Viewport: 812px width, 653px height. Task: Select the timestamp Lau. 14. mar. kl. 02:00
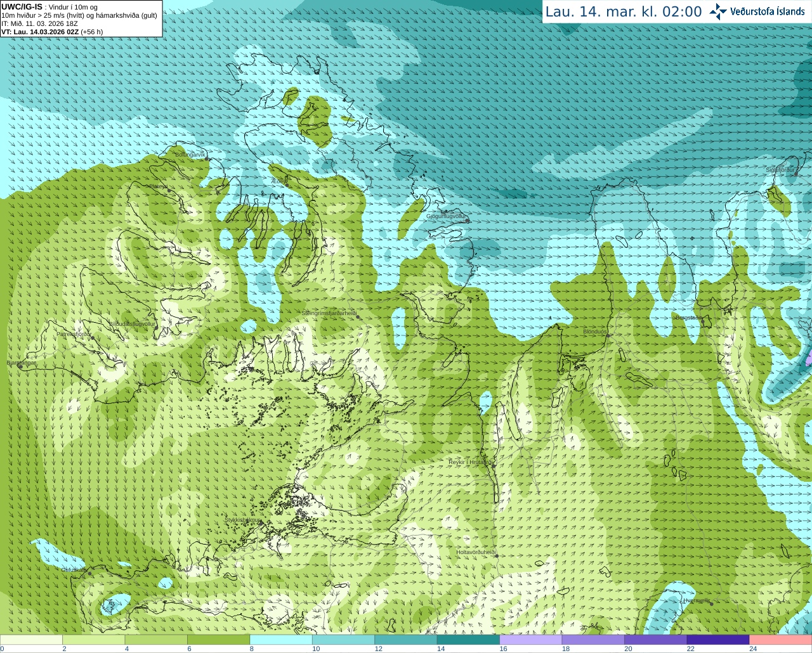(624, 12)
